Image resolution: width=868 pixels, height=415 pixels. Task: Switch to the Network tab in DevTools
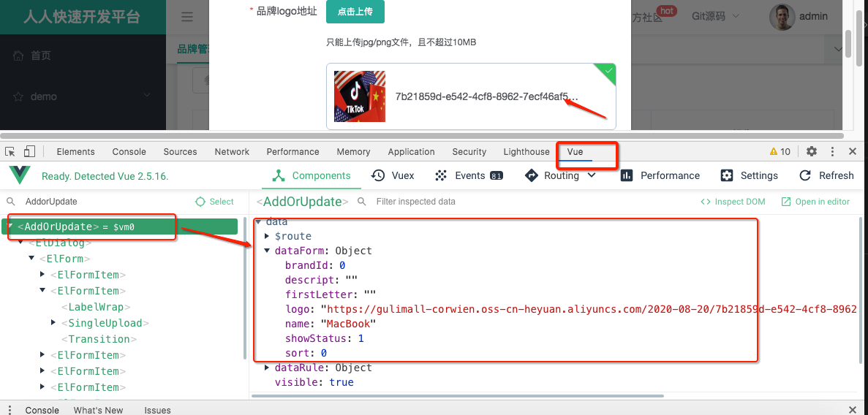[232, 151]
